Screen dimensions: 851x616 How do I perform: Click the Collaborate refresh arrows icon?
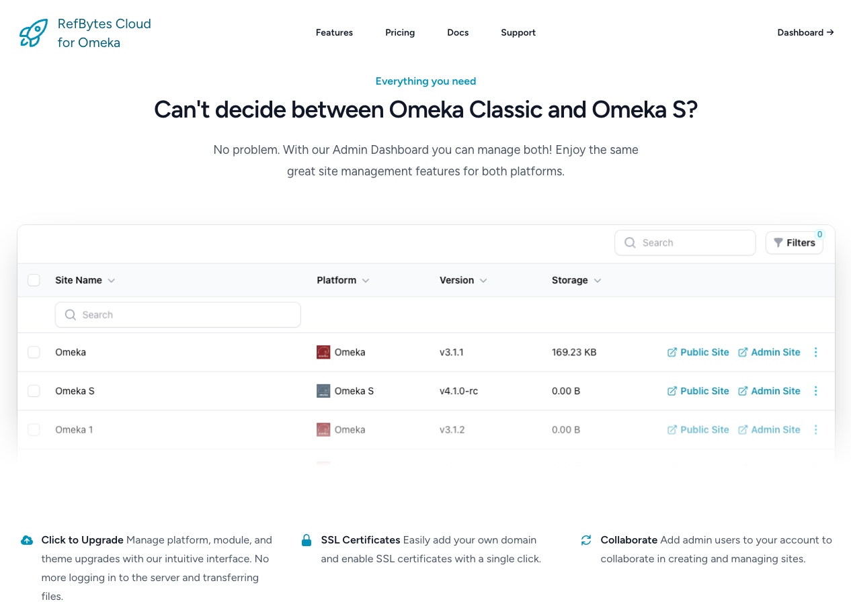pos(586,540)
